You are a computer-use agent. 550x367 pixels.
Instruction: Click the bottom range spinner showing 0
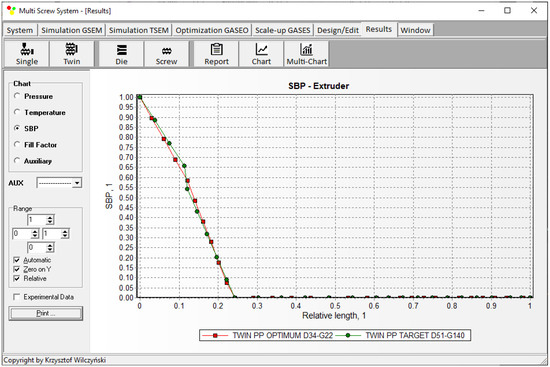(x=41, y=248)
